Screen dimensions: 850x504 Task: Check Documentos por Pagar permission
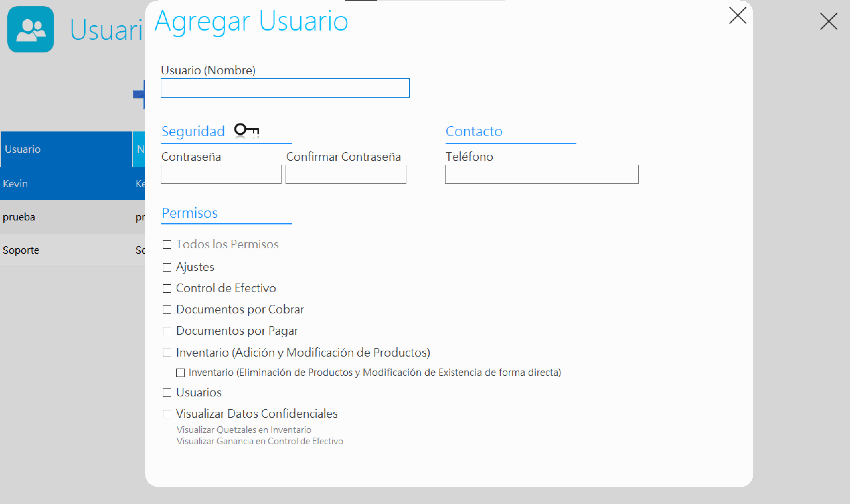click(x=167, y=331)
